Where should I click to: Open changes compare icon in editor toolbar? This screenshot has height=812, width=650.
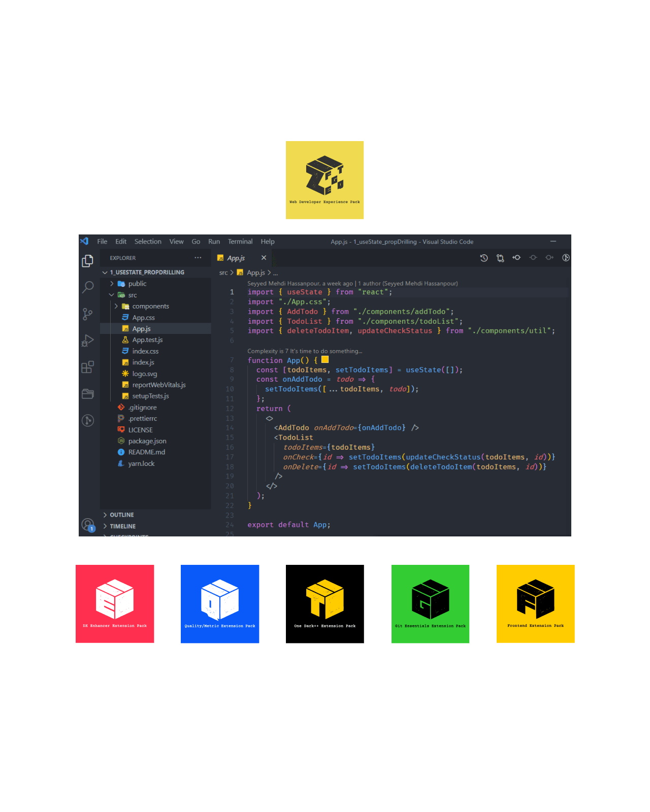click(500, 258)
